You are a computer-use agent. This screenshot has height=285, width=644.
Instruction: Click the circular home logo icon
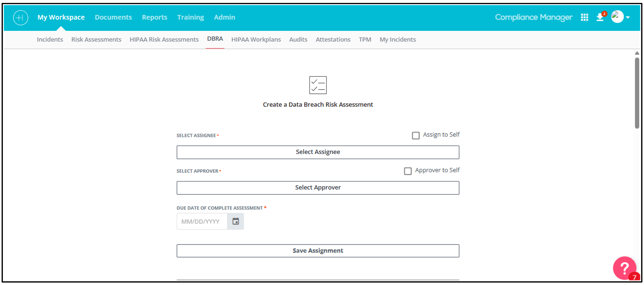coord(21,18)
